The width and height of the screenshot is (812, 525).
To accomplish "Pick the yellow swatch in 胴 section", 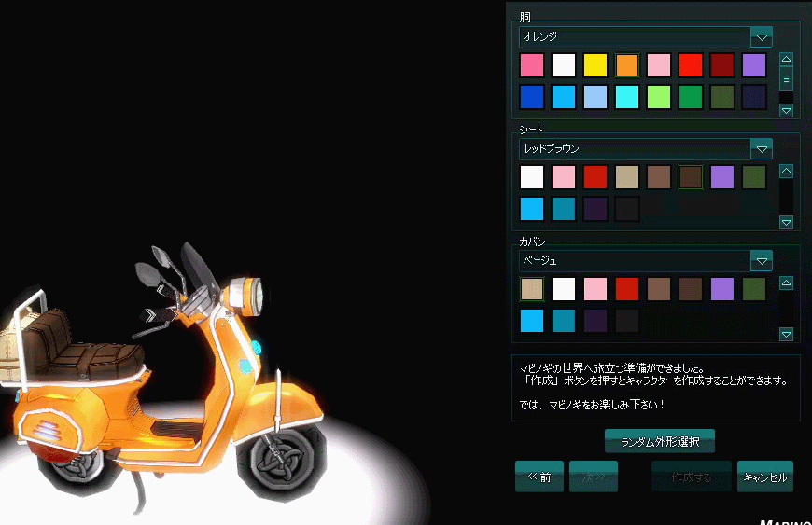I will pos(595,65).
